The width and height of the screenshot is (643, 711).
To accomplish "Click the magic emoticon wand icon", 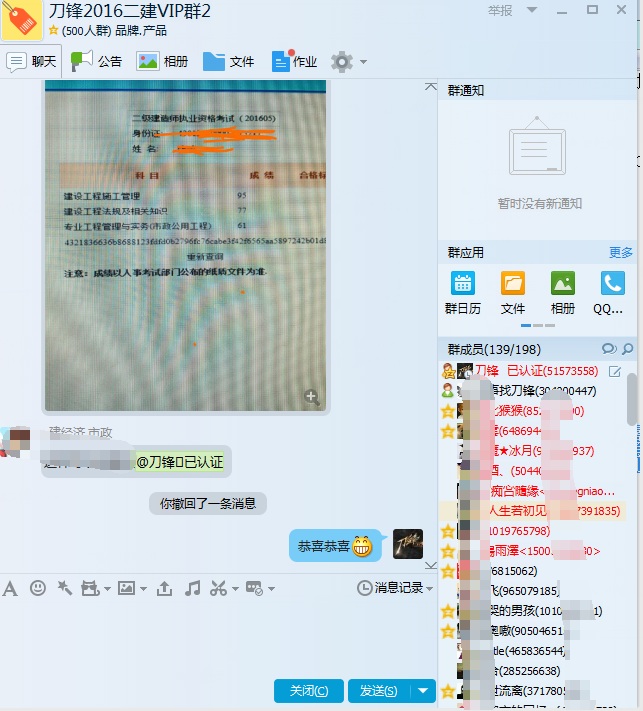I will pyautogui.click(x=64, y=588).
